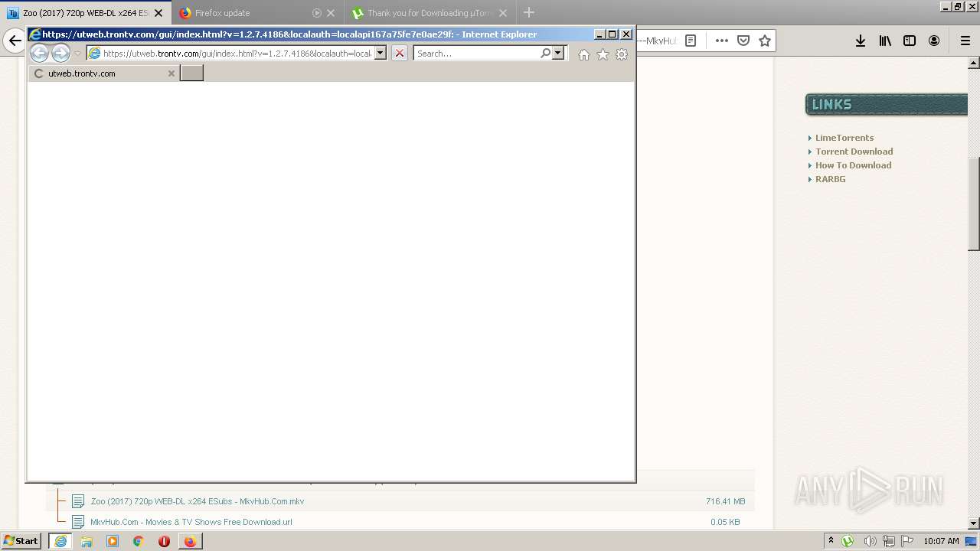The image size is (980, 551).
Task: Close the Zoo (2017) Firefox tab
Action: tap(158, 13)
